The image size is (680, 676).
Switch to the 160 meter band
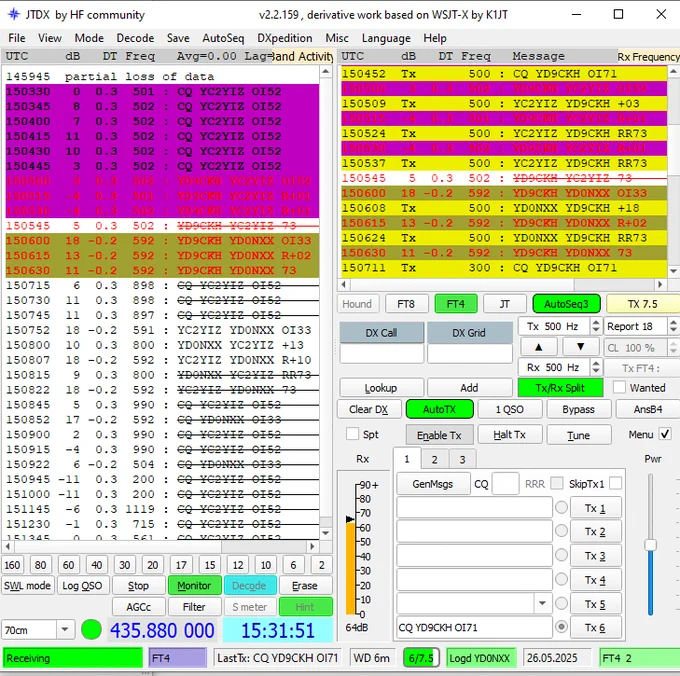point(12,565)
